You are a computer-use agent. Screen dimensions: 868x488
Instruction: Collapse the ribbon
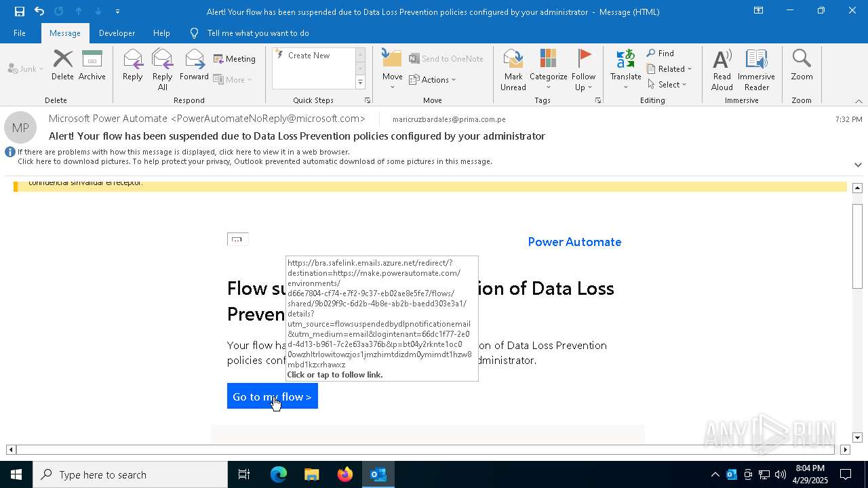coord(859,101)
